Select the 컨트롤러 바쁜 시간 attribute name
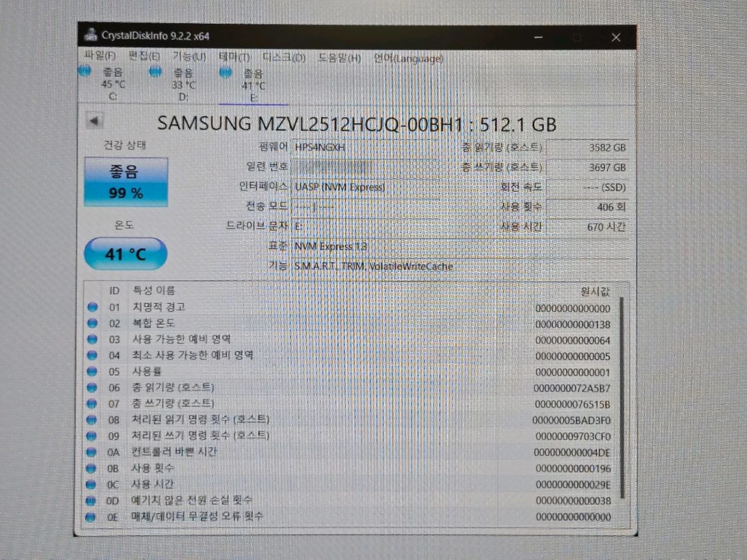747x560 pixels. point(174,452)
